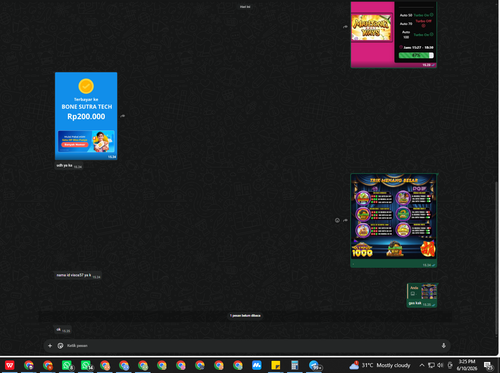Screen dimensions: 500x373
Task: Open the 3:25 PM clock and calendar
Action: pyautogui.click(x=467, y=365)
